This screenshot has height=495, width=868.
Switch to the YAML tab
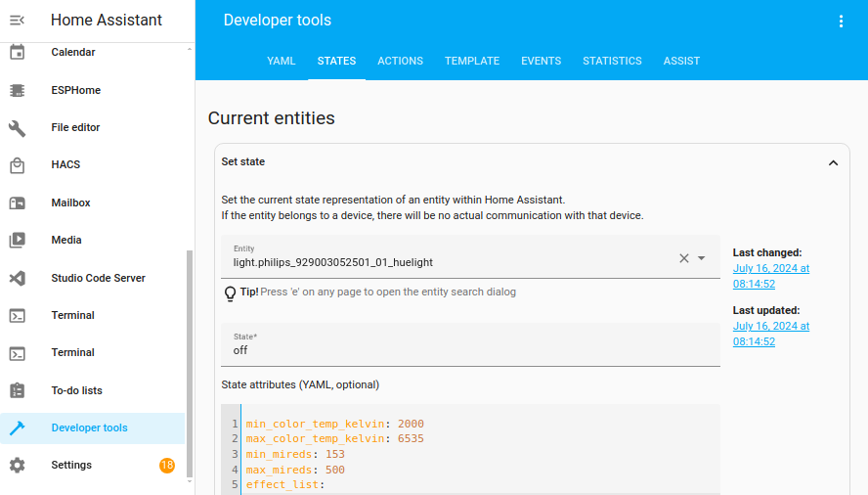pos(282,61)
